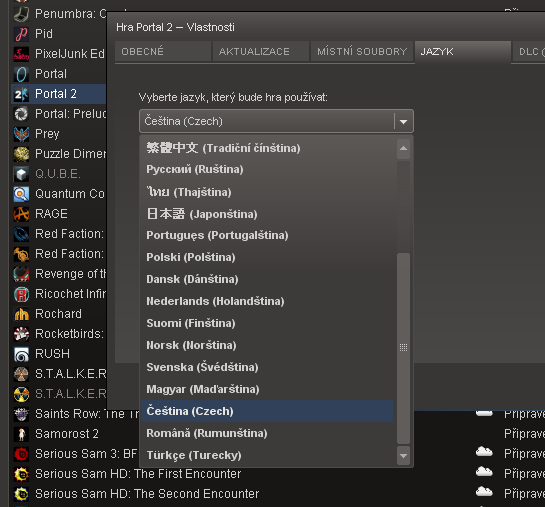Click language list scroll up arrow
The height and width of the screenshot is (507, 545).
click(x=403, y=148)
